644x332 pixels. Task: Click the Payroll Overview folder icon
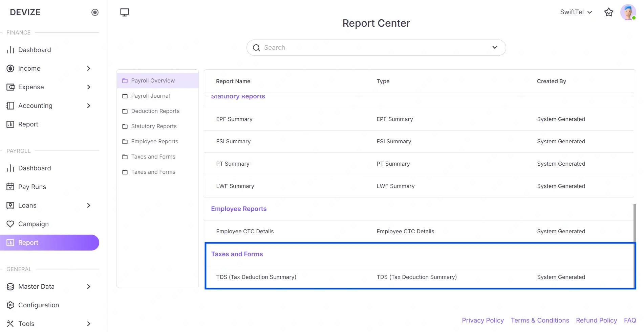click(125, 81)
